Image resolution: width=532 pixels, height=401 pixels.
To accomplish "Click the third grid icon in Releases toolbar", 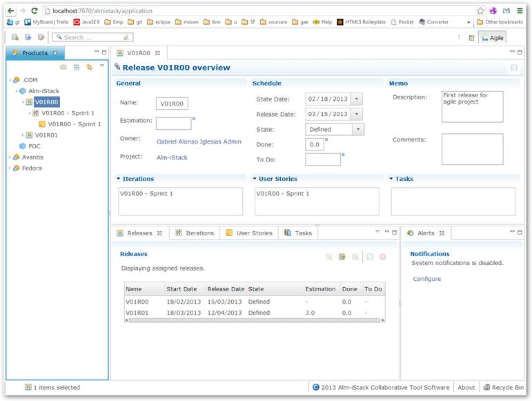I will coord(355,257).
